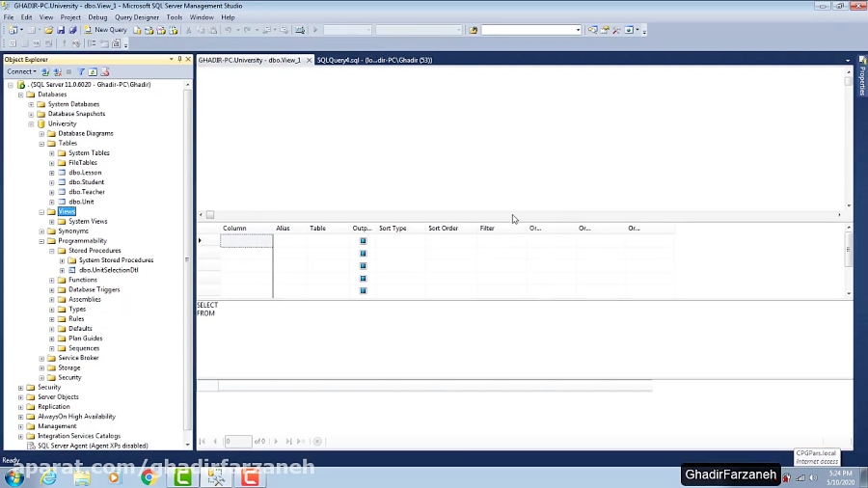Image resolution: width=868 pixels, height=488 pixels.
Task: Open the Connect dropdown in Object Explorer
Action: [x=21, y=72]
